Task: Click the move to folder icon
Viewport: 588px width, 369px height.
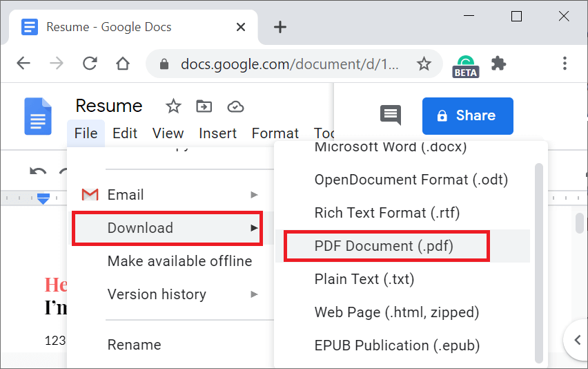Action: [204, 106]
